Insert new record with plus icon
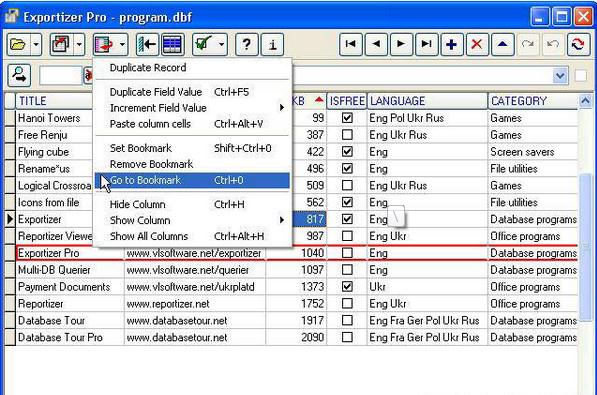This screenshot has width=597, height=395. 452,45
